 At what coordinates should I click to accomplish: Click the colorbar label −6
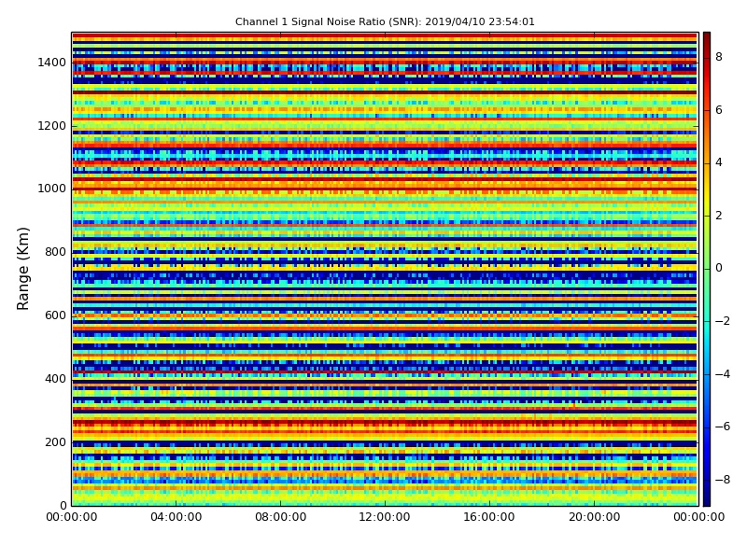coord(723,427)
